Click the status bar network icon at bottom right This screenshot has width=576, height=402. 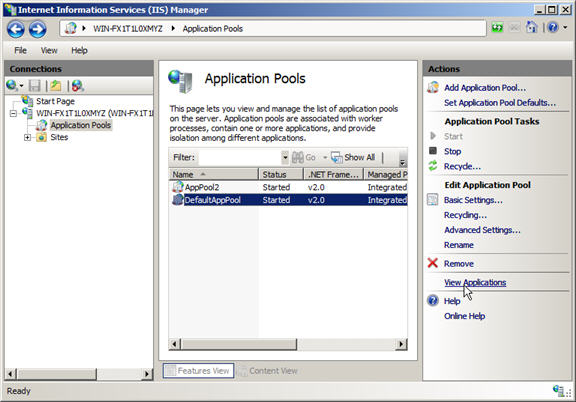[558, 390]
